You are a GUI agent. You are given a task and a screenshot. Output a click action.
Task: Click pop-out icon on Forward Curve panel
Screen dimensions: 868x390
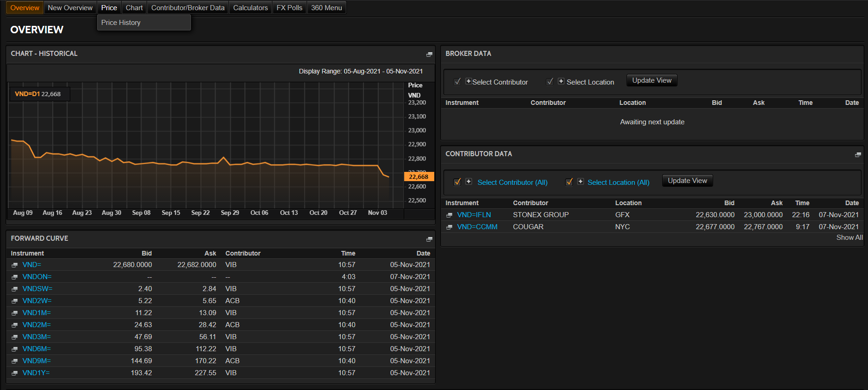429,239
